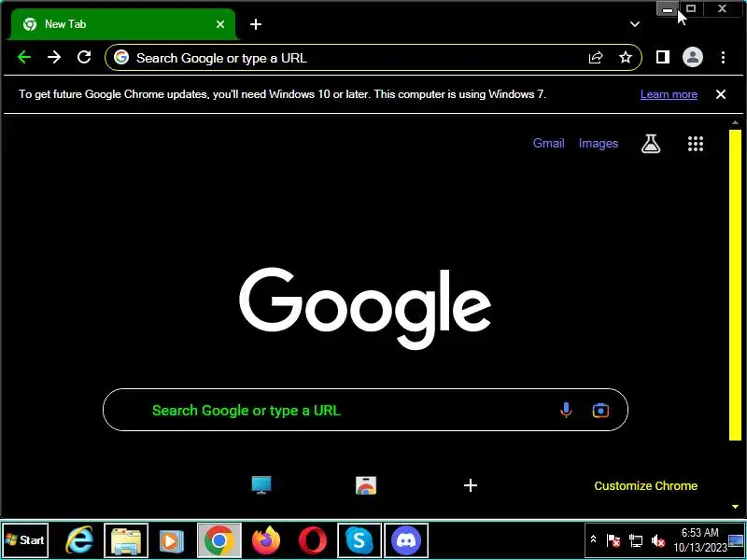Click the scrollbar up arrow

point(735,123)
